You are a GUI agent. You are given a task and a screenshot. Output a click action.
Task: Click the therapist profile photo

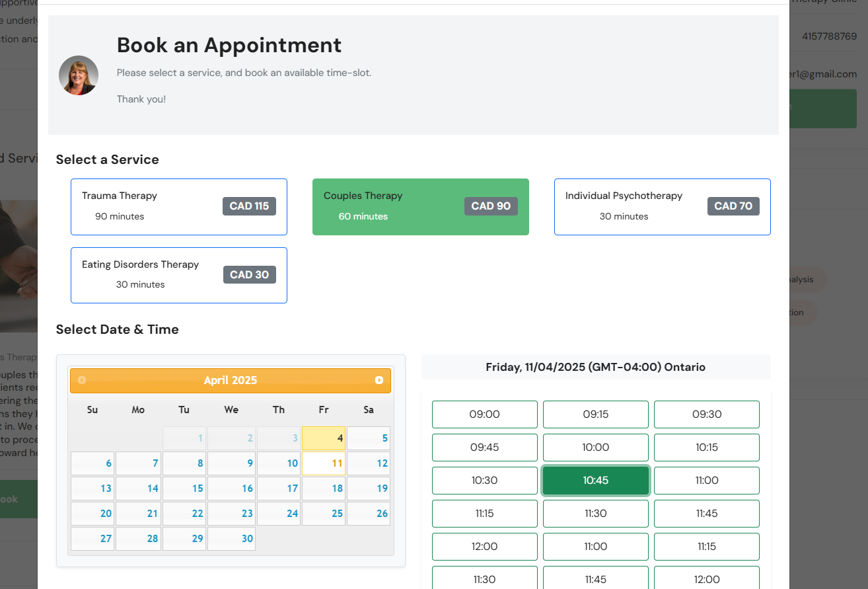click(x=79, y=75)
